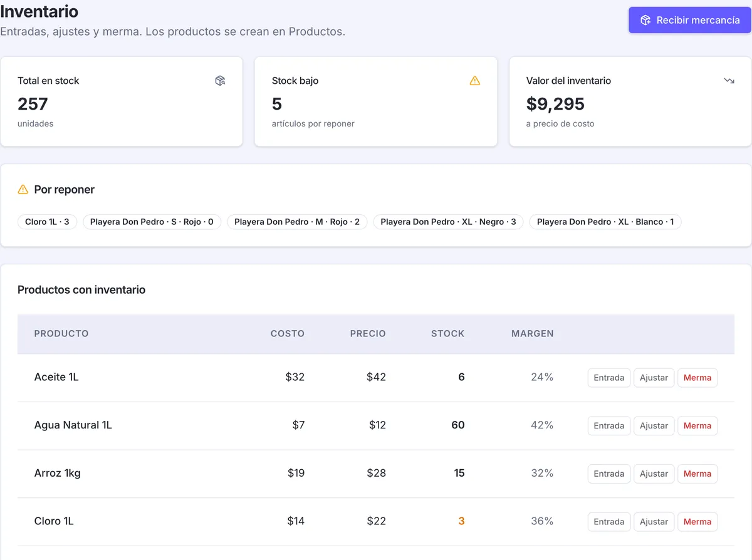The image size is (752, 560).
Task: Click Merma for Arroz 1kg
Action: 697,474
